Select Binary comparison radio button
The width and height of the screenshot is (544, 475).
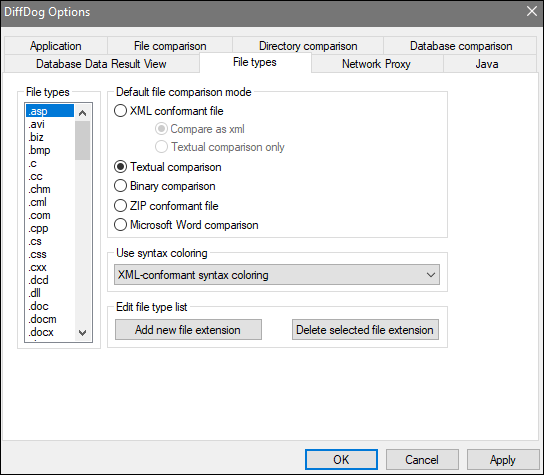(165, 186)
